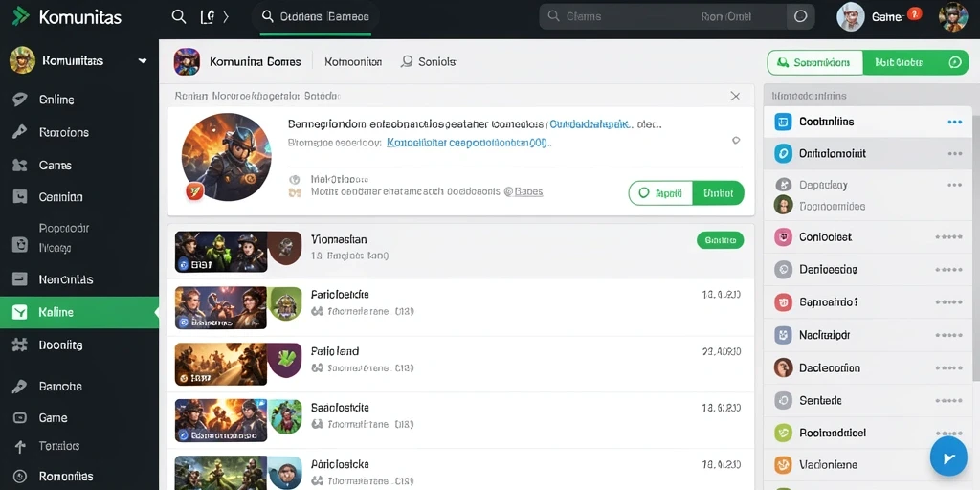Open the Coothnlitas blue three-dot menu
980x490 pixels.
click(954, 122)
